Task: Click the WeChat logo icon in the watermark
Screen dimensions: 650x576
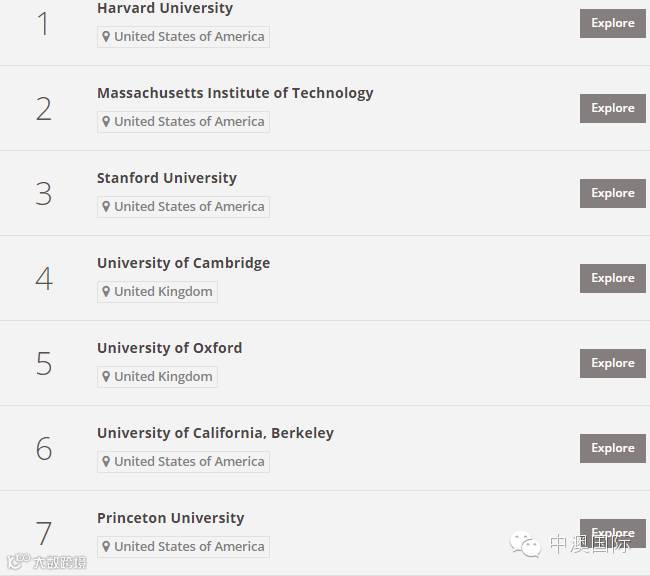Action: click(526, 544)
